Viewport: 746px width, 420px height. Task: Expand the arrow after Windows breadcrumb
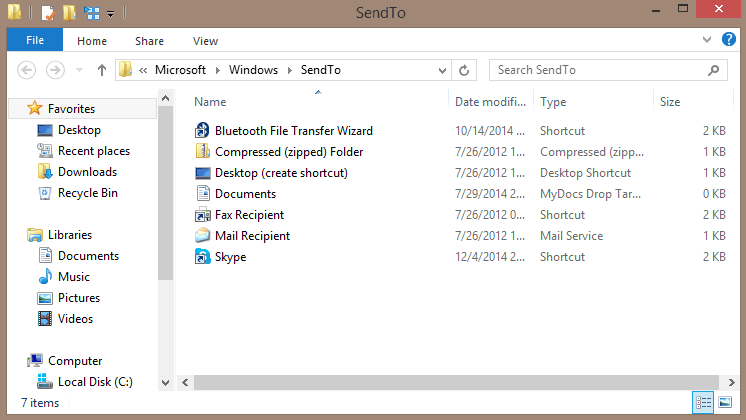pos(289,70)
